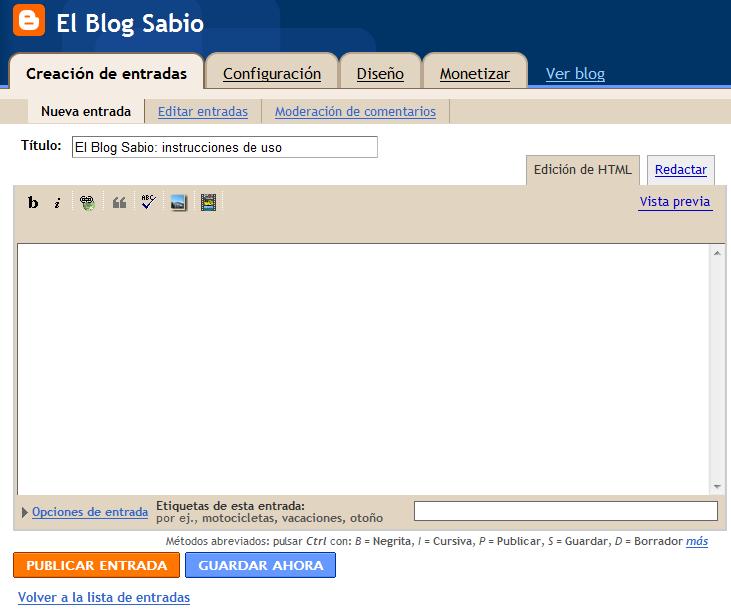Add a video using the filmstrip icon
This screenshot has height=613, width=731.
point(208,202)
